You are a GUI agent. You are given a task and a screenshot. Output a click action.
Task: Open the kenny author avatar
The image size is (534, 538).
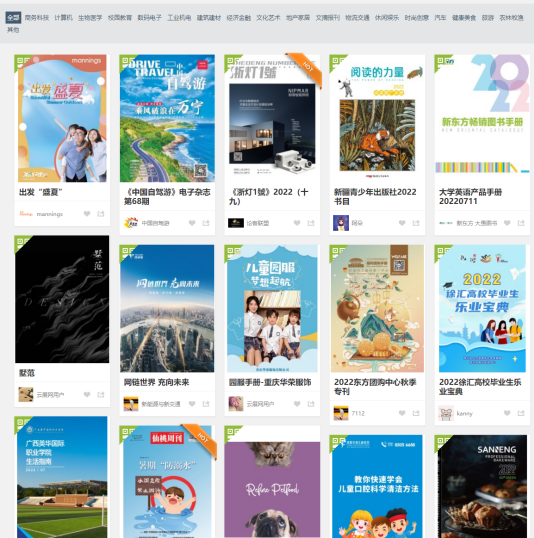tap(446, 413)
